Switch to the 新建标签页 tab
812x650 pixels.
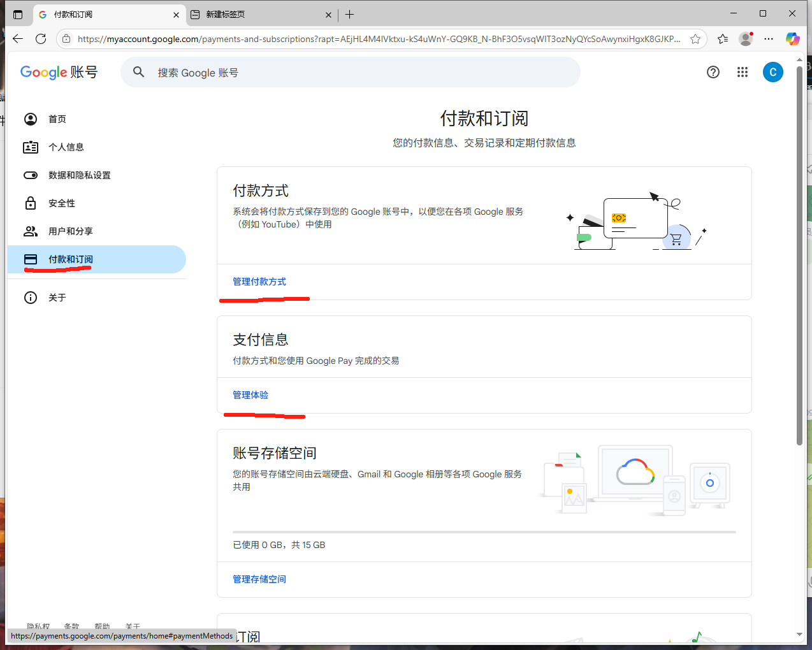[x=255, y=14]
